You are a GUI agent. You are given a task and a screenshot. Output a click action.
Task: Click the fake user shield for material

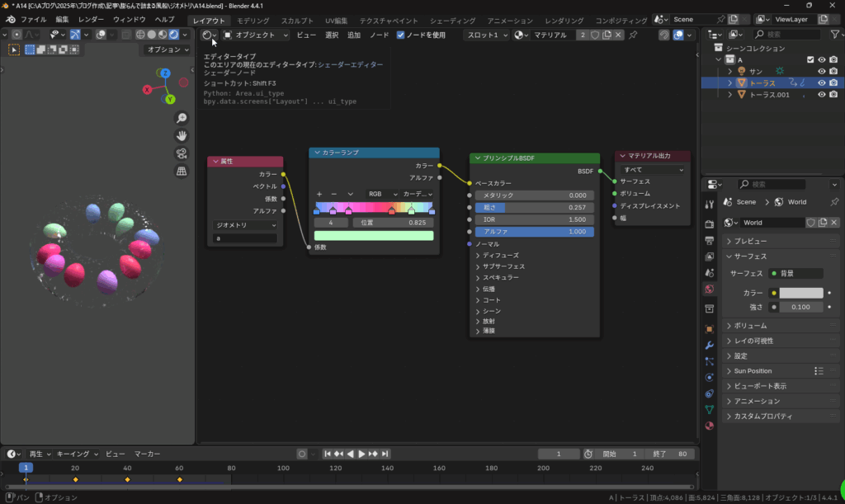[595, 35]
